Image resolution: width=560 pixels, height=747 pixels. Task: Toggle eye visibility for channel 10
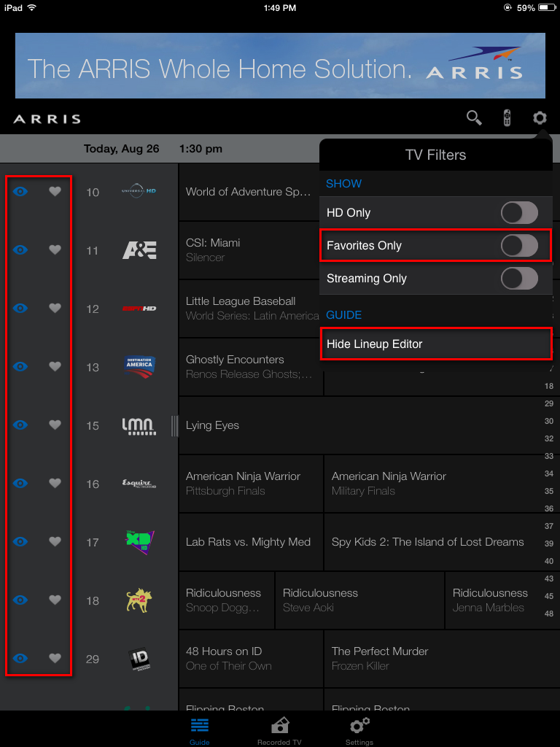(20, 192)
